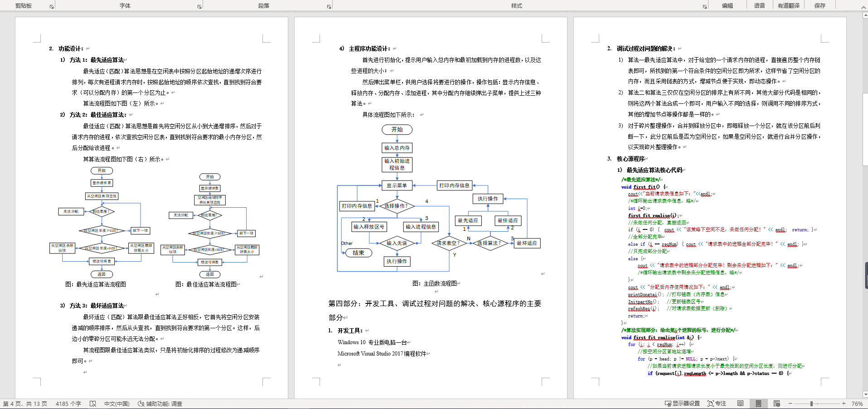The image size is (868, 409).
Task: Click the 最先适应 box in main flowchart
Action: point(468,220)
